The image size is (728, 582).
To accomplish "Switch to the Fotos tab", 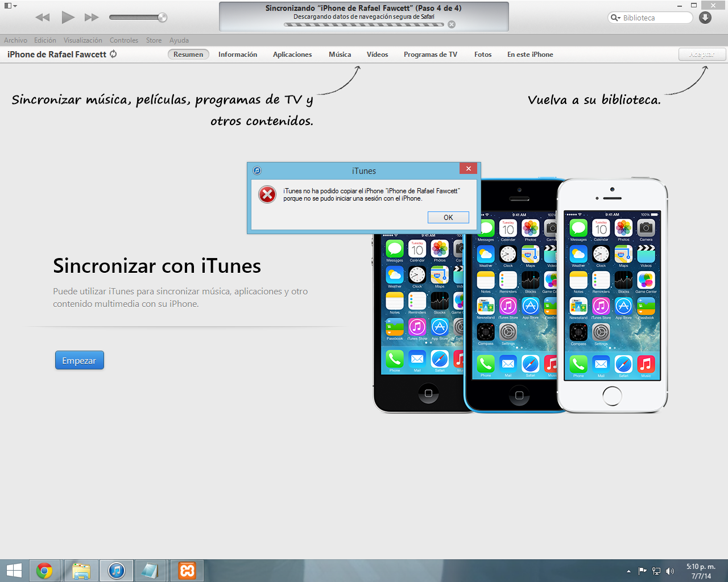I will coord(483,55).
